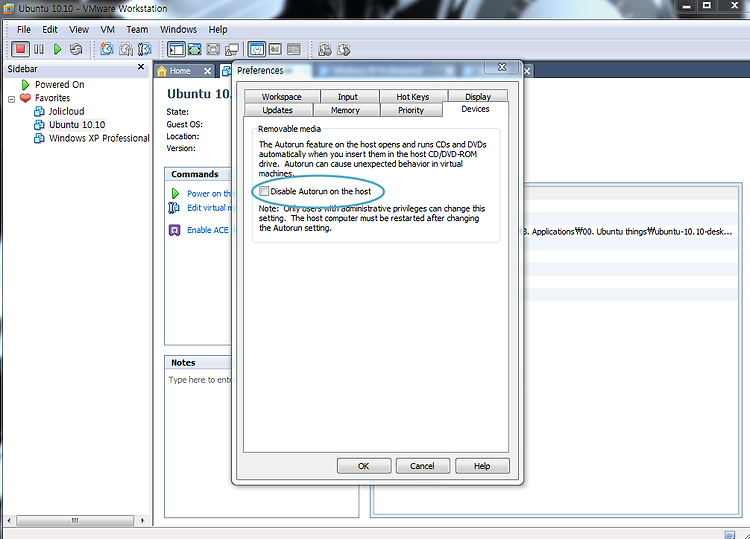Click the green Powered On sidebar icon
This screenshot has height=539, width=750.
(x=25, y=85)
